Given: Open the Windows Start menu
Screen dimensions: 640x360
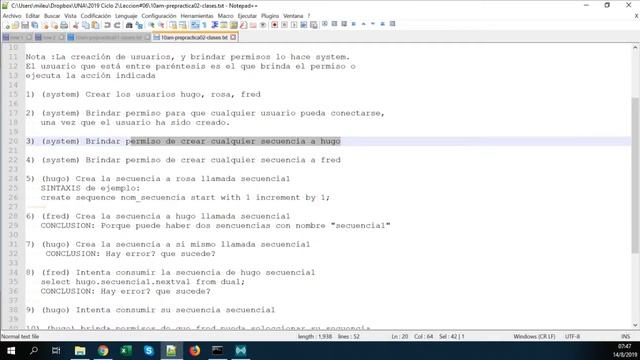Looking at the screenshot, I should (11, 351).
